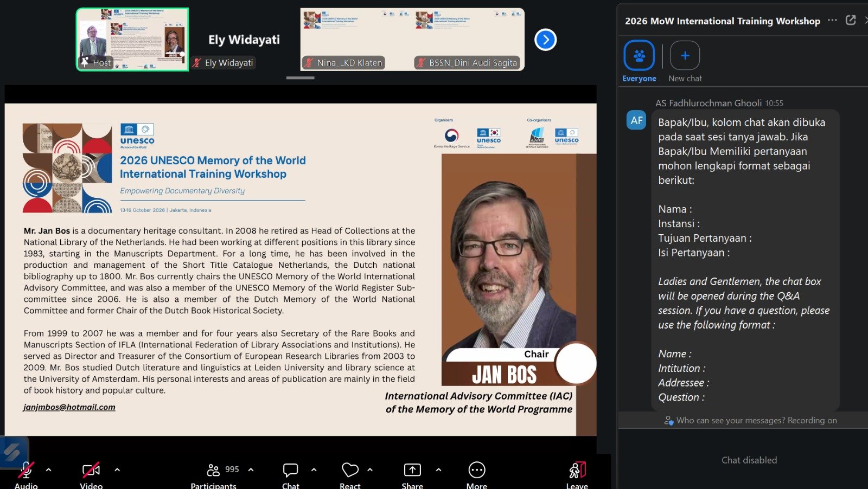Leave the meeting via Leave icon
The width and height of the screenshot is (868, 489).
point(577,469)
